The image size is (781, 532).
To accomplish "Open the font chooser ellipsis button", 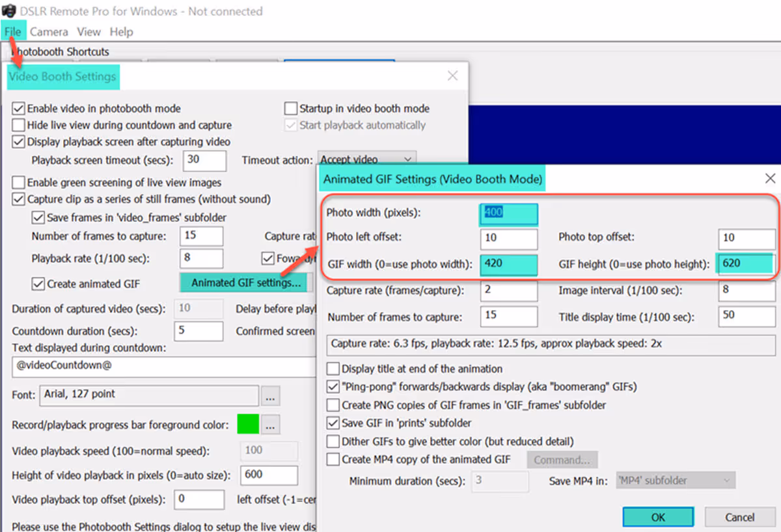I will point(271,395).
